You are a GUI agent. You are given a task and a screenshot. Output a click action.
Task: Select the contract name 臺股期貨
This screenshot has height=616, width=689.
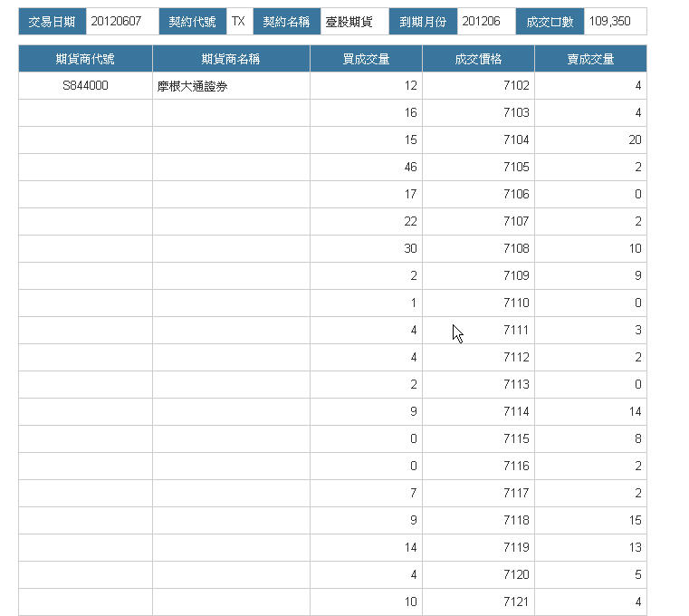[x=349, y=22]
